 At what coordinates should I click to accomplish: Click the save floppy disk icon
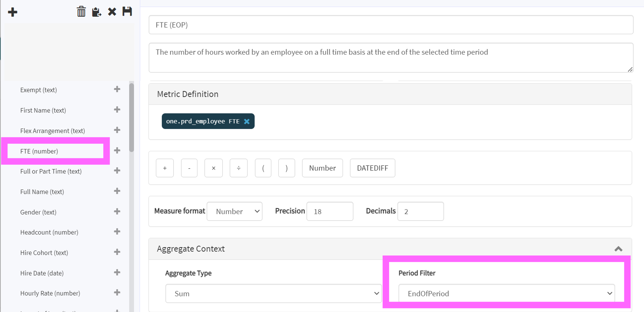click(127, 12)
